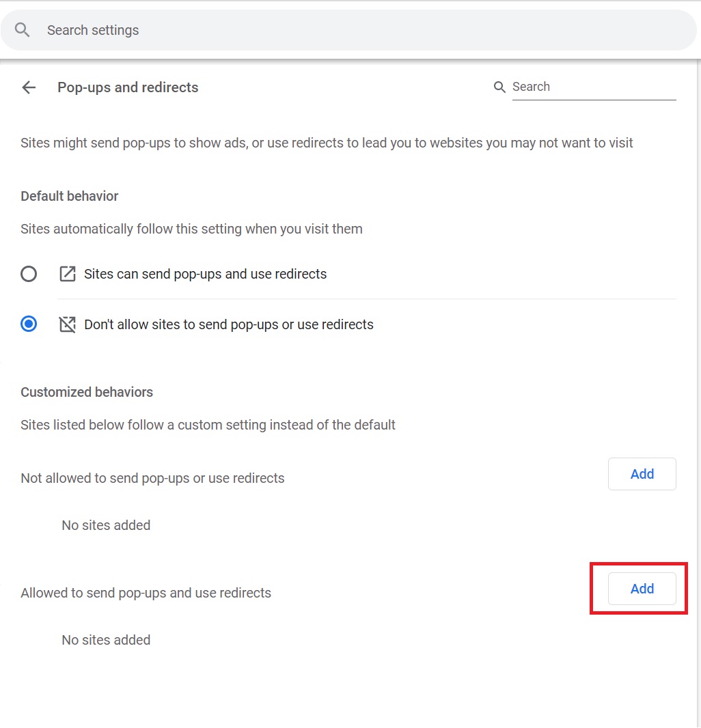
Task: Focus the "Search settings" field
Action: [x=342, y=30]
